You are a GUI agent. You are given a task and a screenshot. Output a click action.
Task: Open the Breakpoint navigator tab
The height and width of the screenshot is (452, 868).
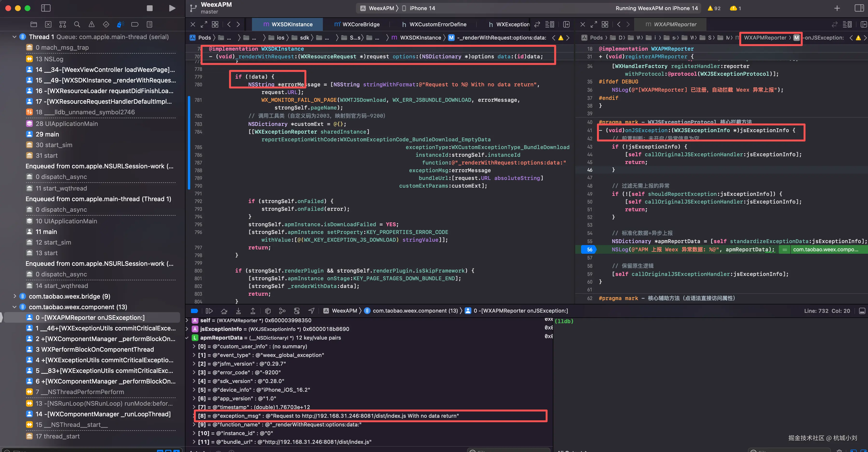pos(135,24)
